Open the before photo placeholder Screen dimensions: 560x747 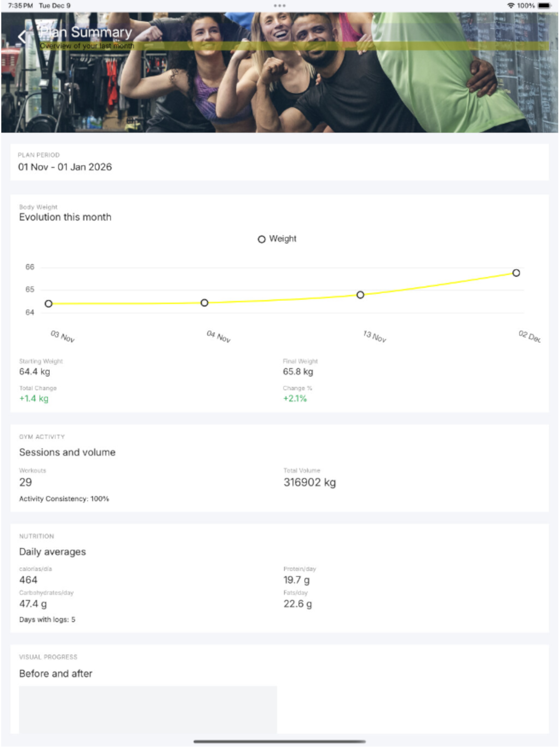click(148, 710)
